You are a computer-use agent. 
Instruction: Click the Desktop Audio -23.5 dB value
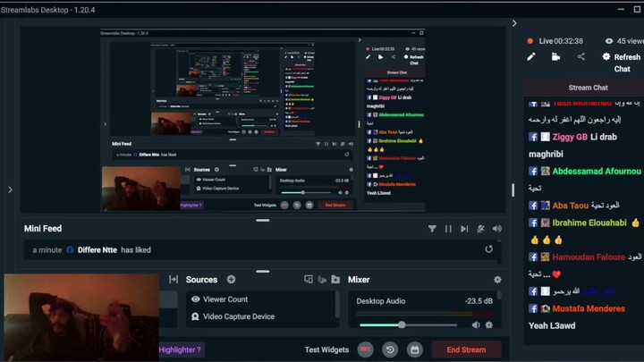[x=479, y=301]
